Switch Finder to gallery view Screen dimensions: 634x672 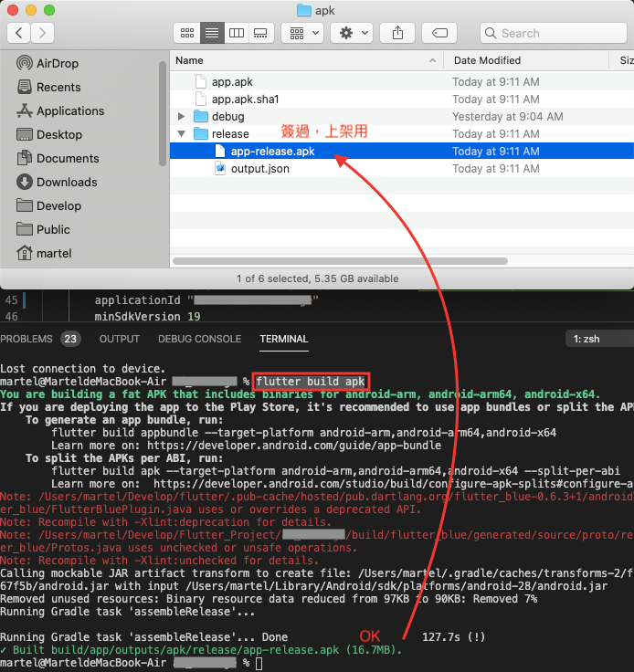[x=260, y=33]
